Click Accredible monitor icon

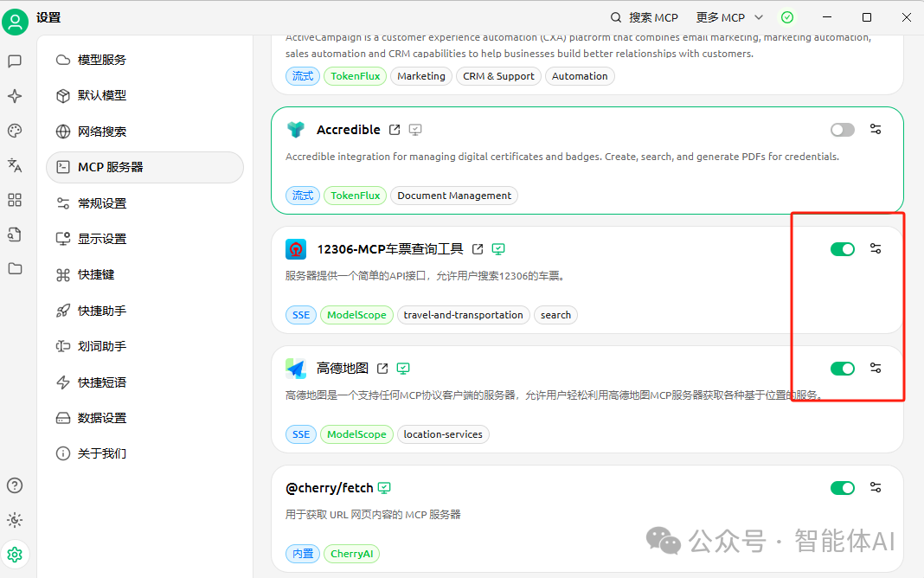pyautogui.click(x=415, y=130)
